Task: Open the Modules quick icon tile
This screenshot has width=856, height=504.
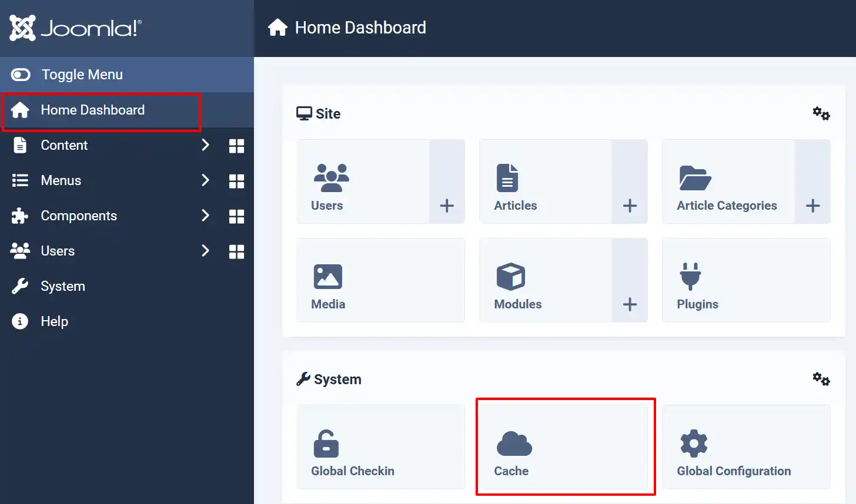Action: coord(546,280)
